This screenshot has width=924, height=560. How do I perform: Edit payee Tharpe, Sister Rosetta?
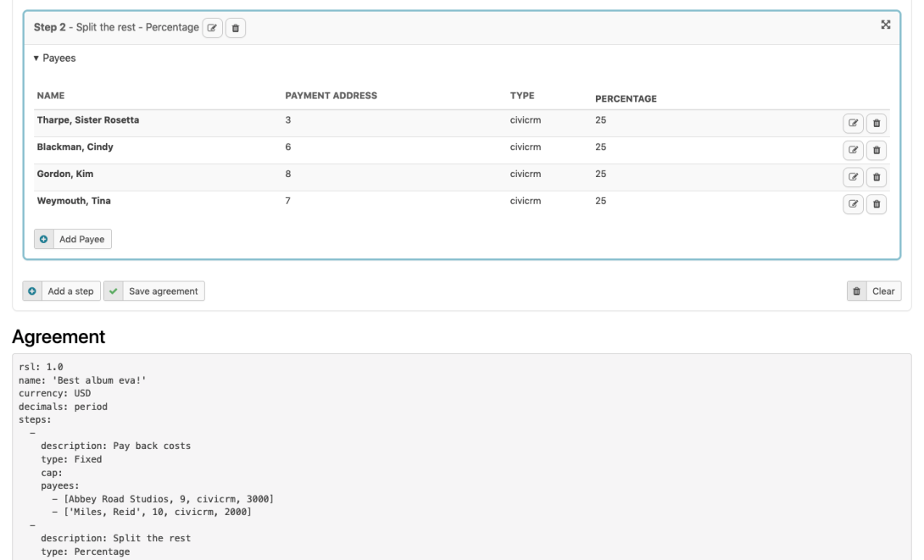[854, 123]
